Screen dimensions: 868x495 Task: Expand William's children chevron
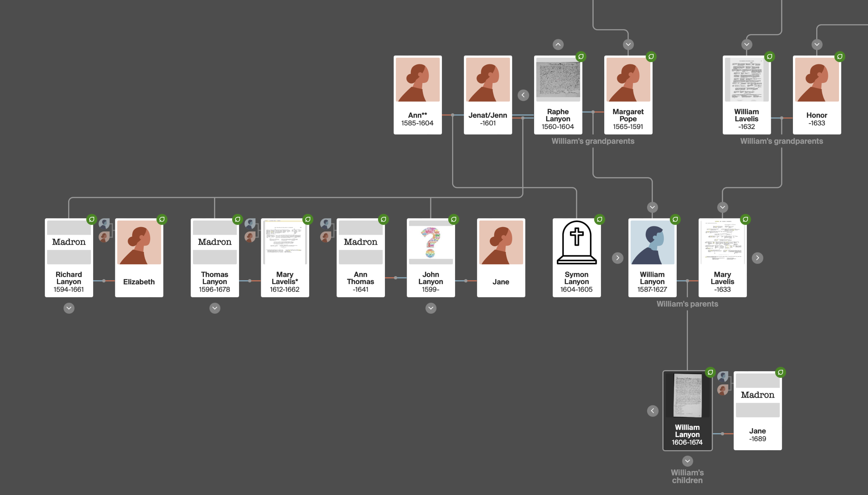[687, 461]
